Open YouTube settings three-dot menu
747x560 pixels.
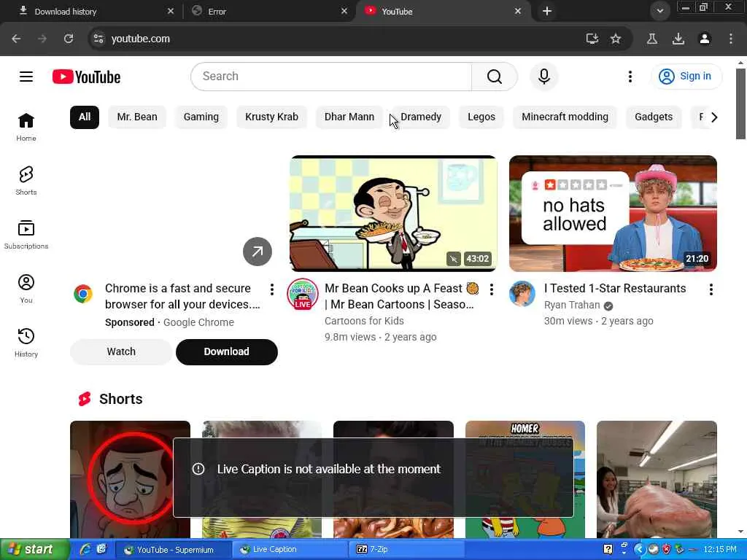pos(630,77)
